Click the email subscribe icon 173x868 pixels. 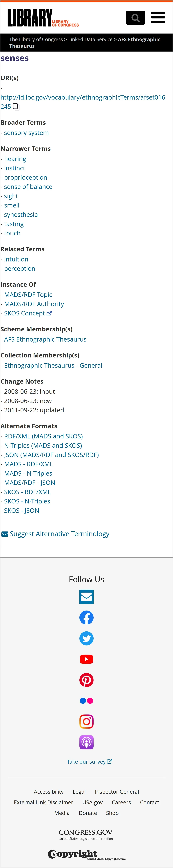coord(86,597)
